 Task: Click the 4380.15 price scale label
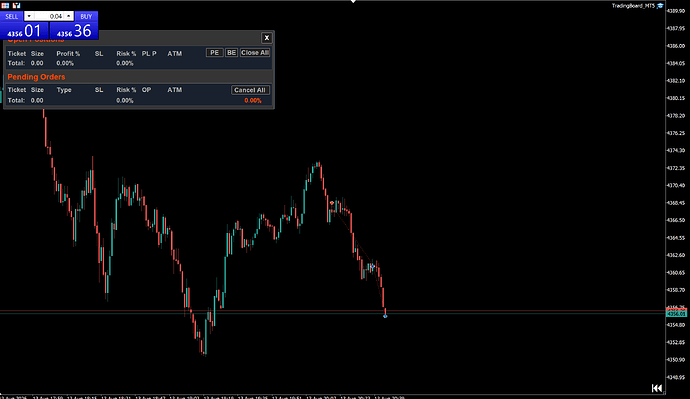[676, 98]
